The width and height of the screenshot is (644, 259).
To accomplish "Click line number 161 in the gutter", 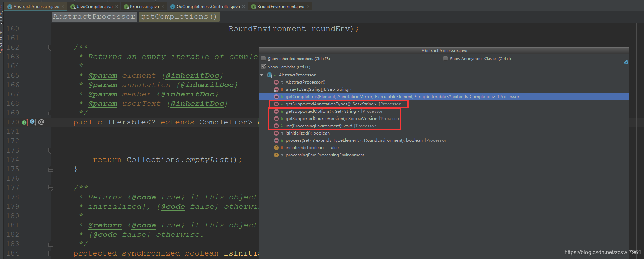I will (x=12, y=38).
